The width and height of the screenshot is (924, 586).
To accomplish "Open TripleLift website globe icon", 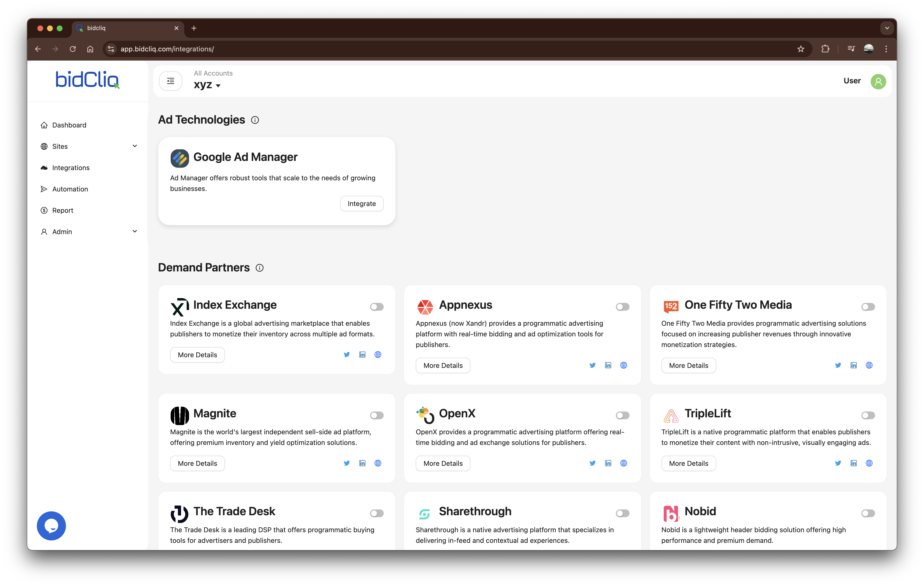I will click(x=869, y=463).
